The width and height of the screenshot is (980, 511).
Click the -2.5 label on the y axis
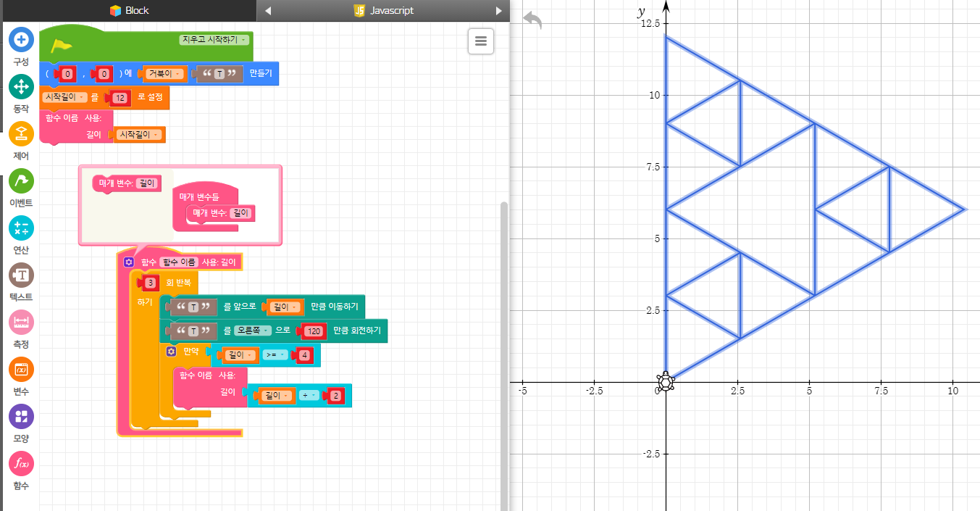coord(650,454)
